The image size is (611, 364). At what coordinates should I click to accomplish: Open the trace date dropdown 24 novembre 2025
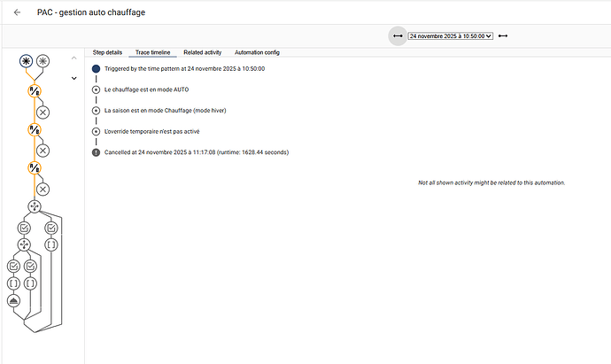click(x=451, y=35)
